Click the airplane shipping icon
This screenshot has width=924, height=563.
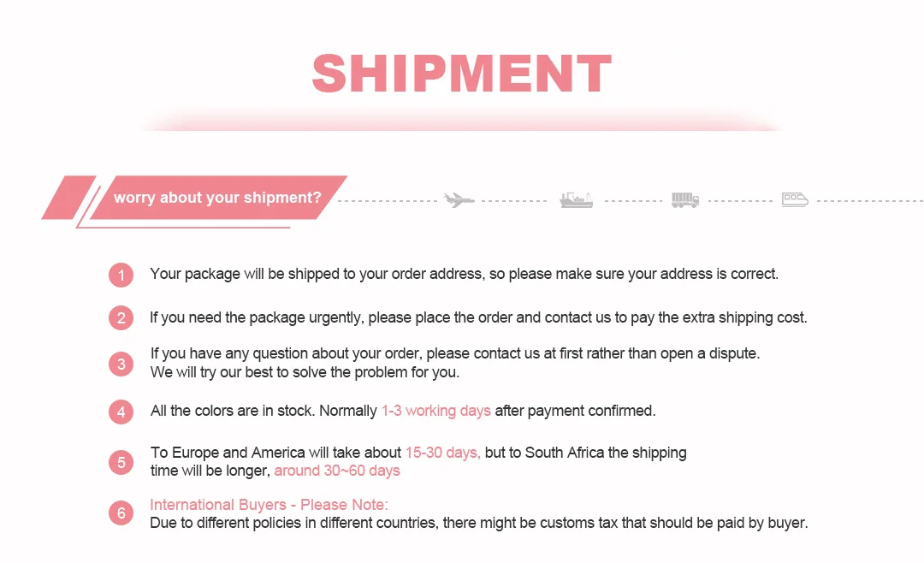(459, 200)
